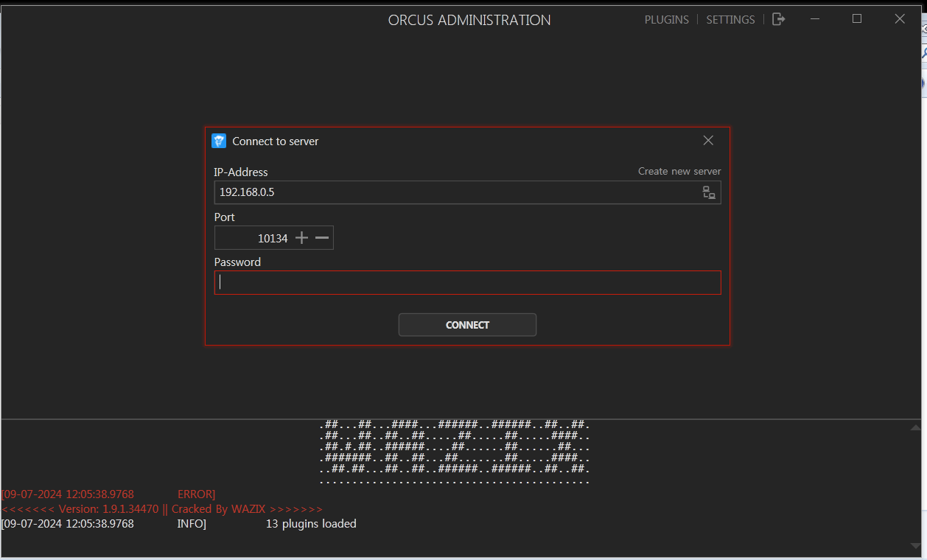Select the "13 plugins loaded" log entry
Screen dimensions: 927x560
pos(311,524)
